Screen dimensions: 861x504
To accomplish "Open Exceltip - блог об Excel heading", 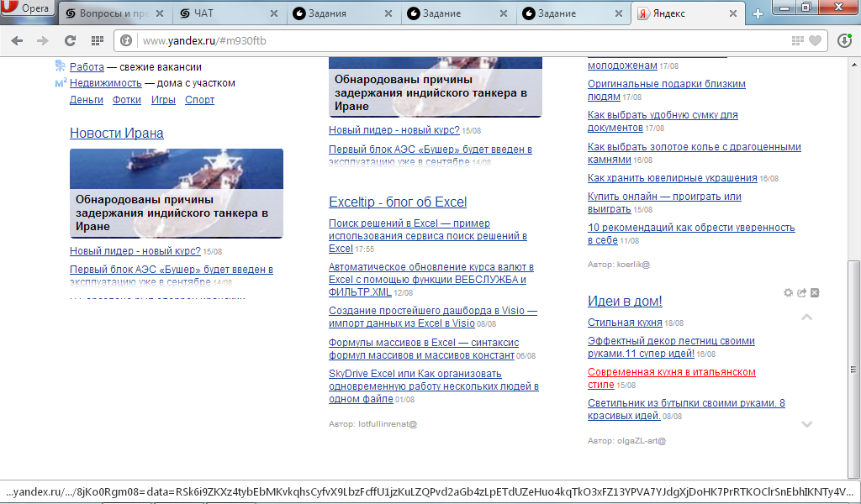I will click(398, 202).
